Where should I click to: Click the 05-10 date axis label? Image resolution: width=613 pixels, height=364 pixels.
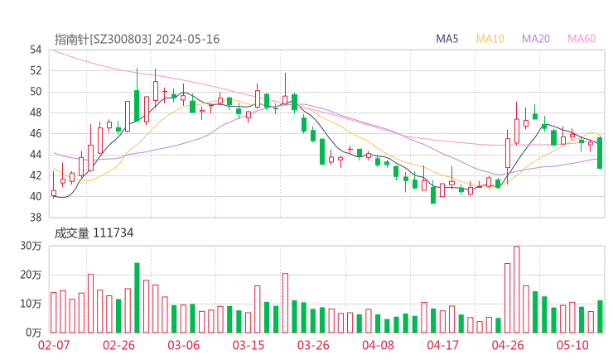click(572, 345)
